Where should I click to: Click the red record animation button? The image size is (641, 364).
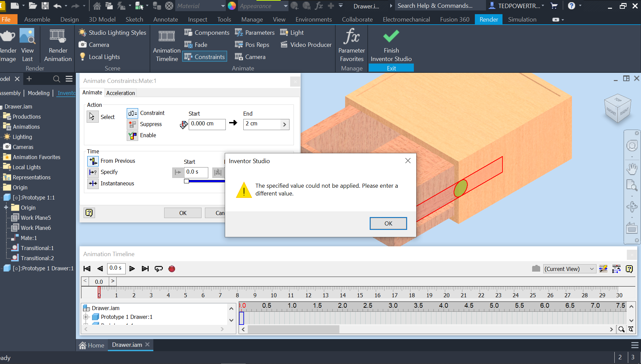172,269
